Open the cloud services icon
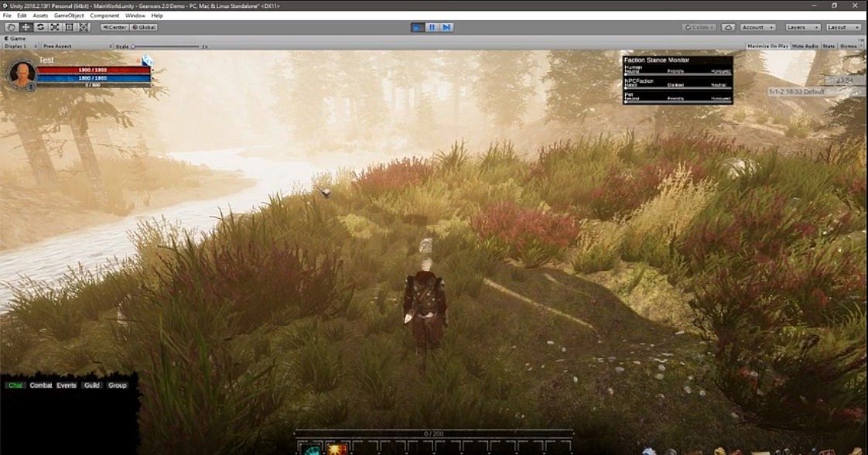 [x=728, y=27]
